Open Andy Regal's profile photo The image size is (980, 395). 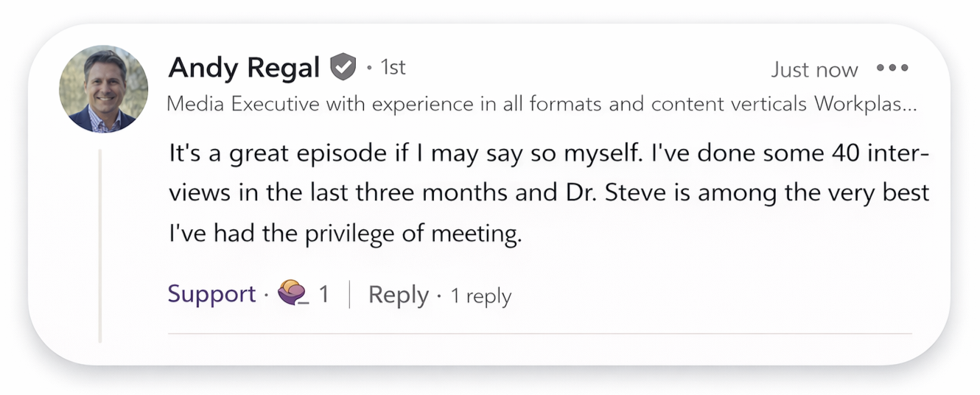point(103,89)
